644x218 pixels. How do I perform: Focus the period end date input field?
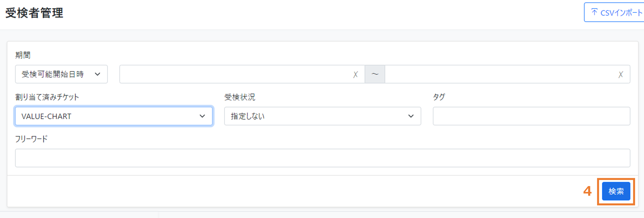pos(507,74)
